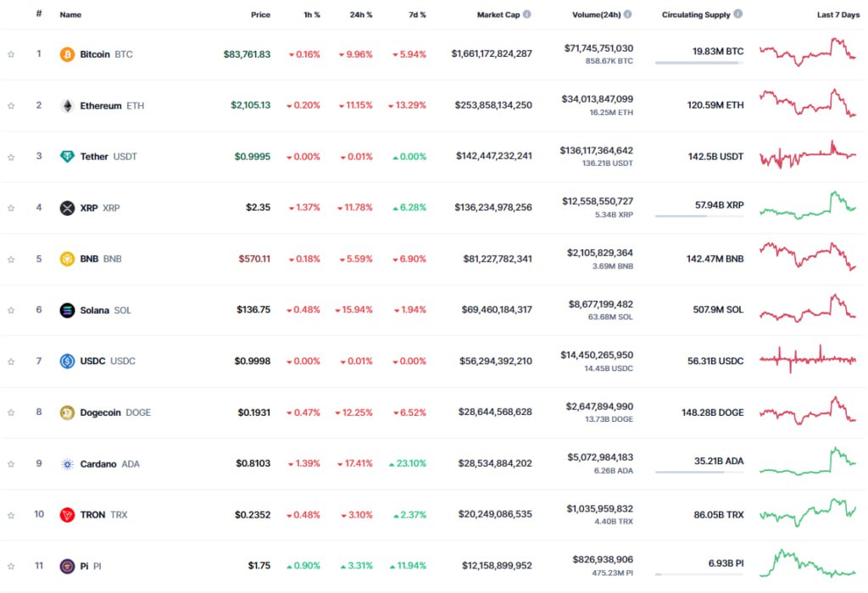
Task: Click the Cardano logo icon
Action: (x=67, y=464)
